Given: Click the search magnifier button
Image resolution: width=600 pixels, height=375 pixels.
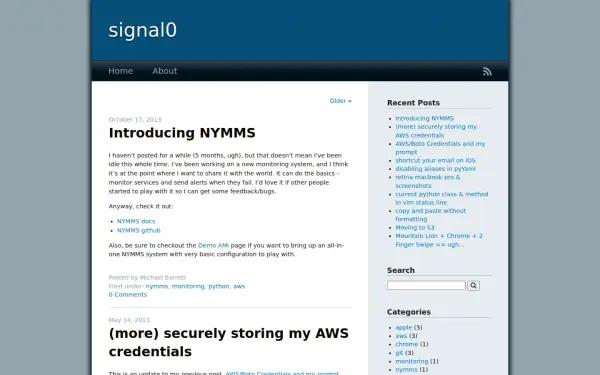Looking at the screenshot, I should [473, 285].
